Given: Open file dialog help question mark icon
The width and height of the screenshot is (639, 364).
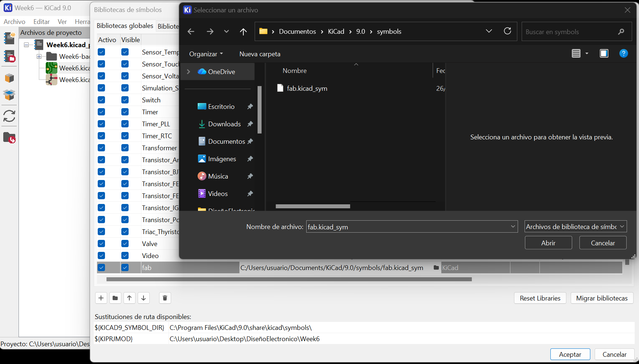Looking at the screenshot, I should 623,54.
